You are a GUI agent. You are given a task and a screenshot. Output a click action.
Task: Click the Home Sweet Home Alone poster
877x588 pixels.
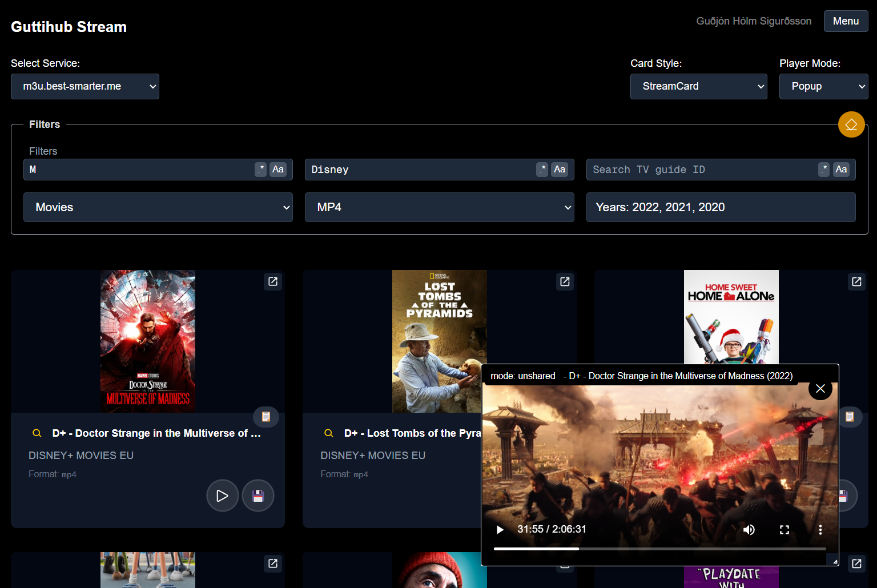pos(731,317)
